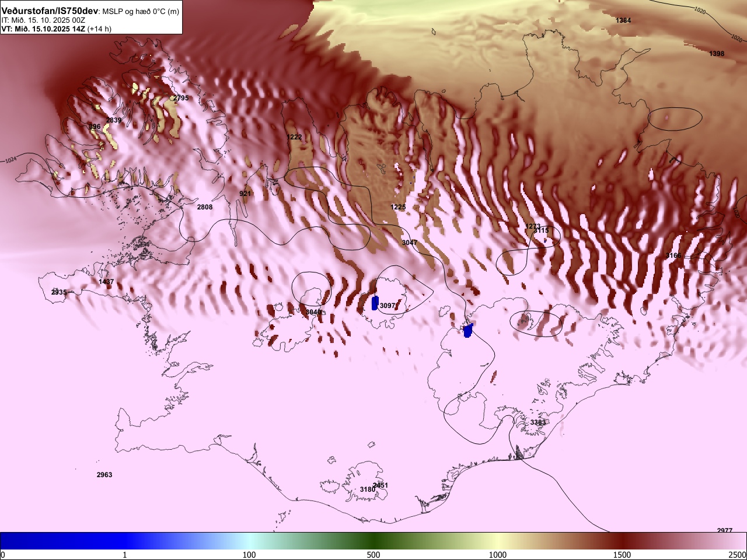Click the colorbar tick label 1500
Screen dimensions: 747x560
(x=622, y=555)
